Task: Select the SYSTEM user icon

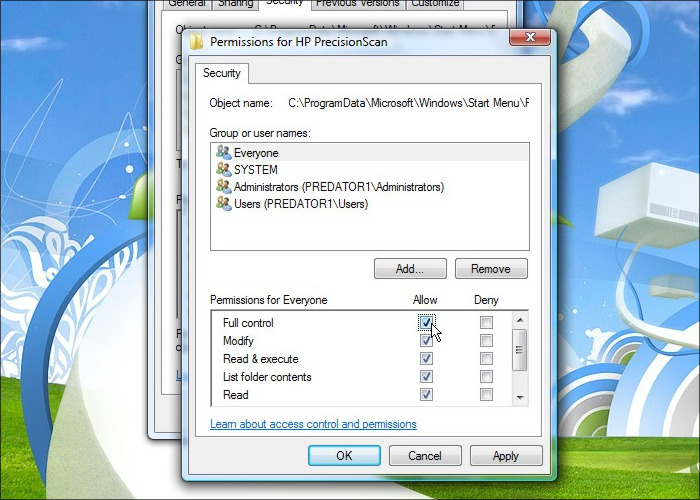Action: (223, 170)
